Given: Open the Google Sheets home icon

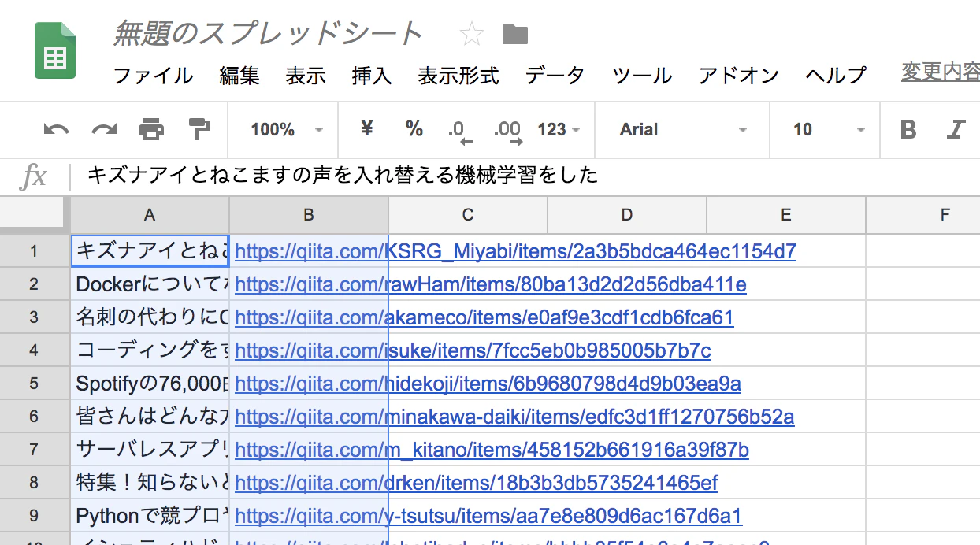Looking at the screenshot, I should point(55,51).
